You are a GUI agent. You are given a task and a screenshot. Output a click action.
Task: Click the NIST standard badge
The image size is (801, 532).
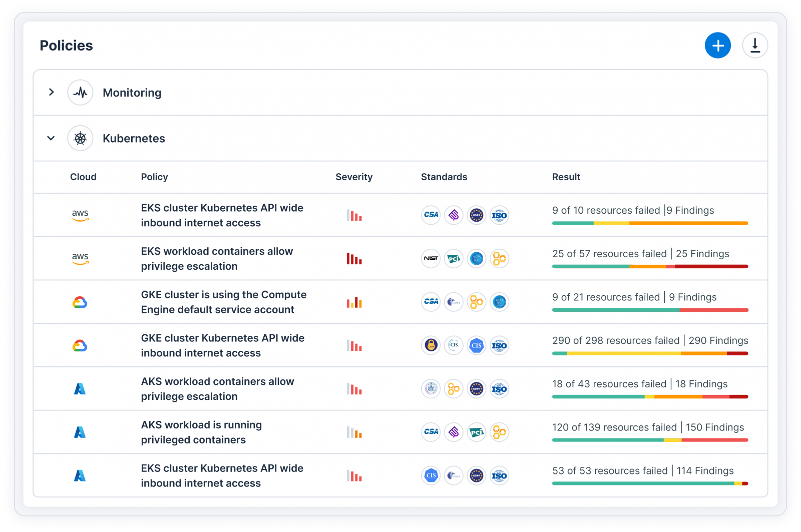(x=431, y=259)
